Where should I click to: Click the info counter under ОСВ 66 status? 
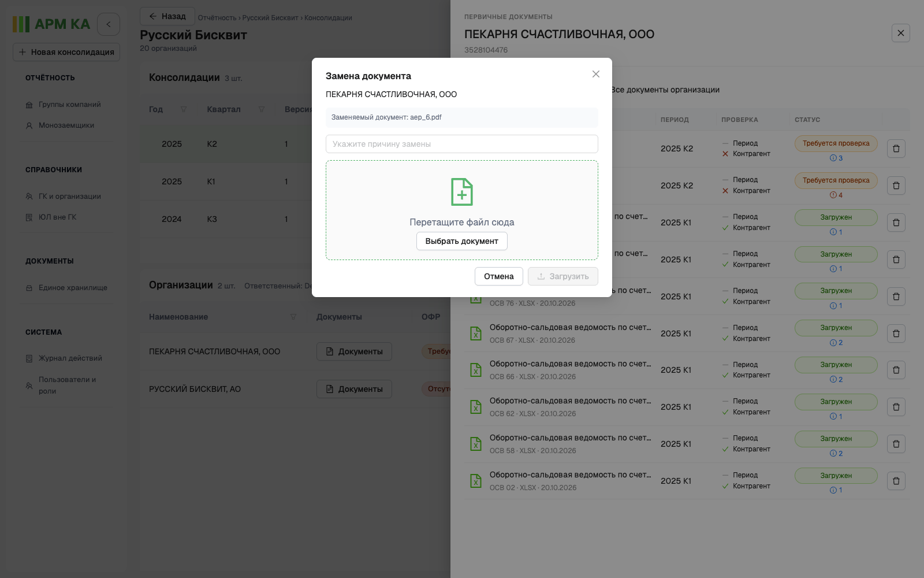tap(836, 380)
